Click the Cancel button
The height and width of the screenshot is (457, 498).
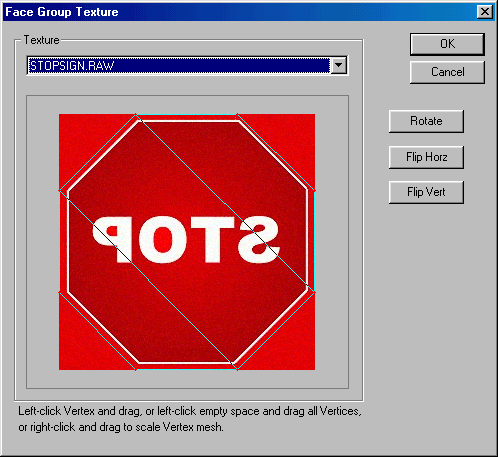tap(447, 72)
